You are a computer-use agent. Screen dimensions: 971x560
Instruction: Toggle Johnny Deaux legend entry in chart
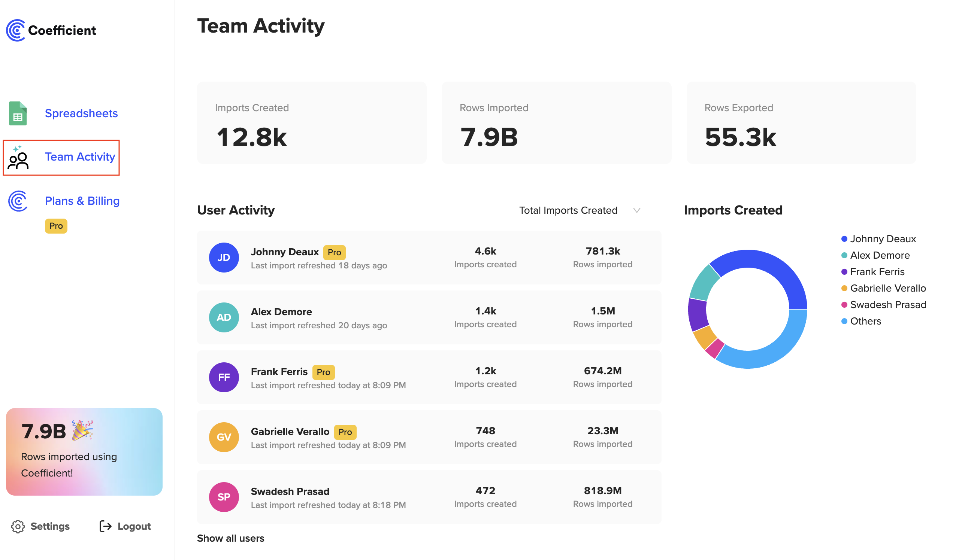[x=883, y=239]
